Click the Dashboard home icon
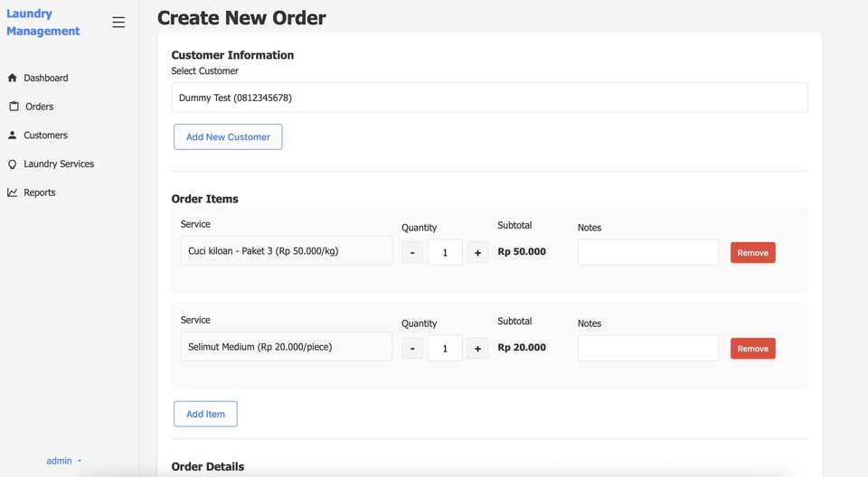This screenshot has height=477, width=868. point(13,79)
